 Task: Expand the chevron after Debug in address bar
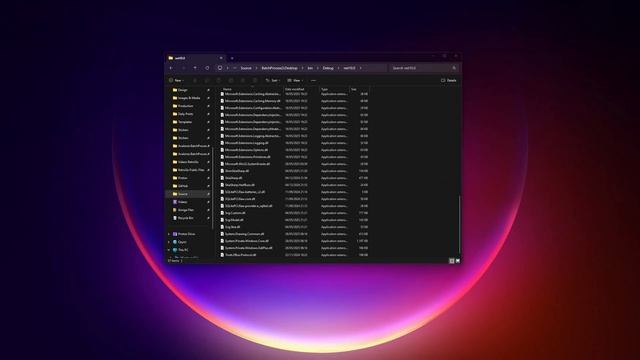[338, 68]
